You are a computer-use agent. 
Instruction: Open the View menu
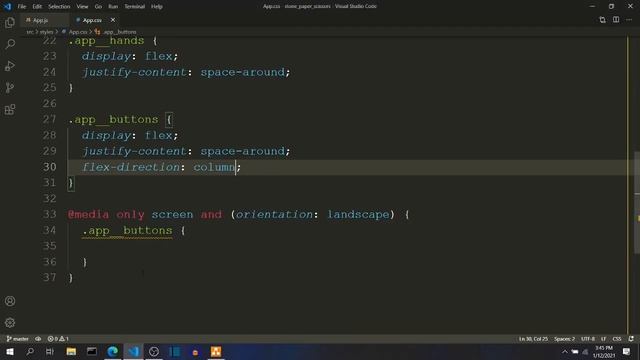[x=82, y=7]
